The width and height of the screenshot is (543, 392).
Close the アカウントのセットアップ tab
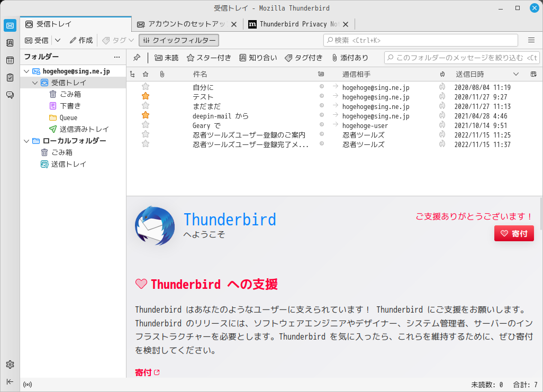pos(234,24)
